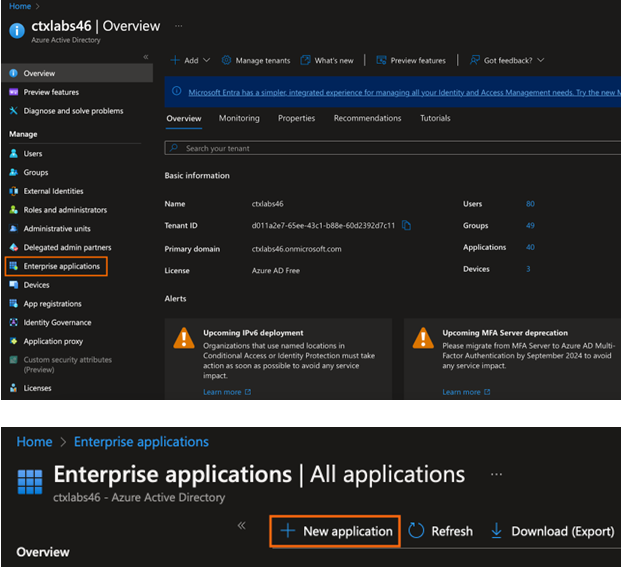621x569 pixels.
Task: Open Diagnose and solve problems
Action: pyautogui.click(x=72, y=111)
